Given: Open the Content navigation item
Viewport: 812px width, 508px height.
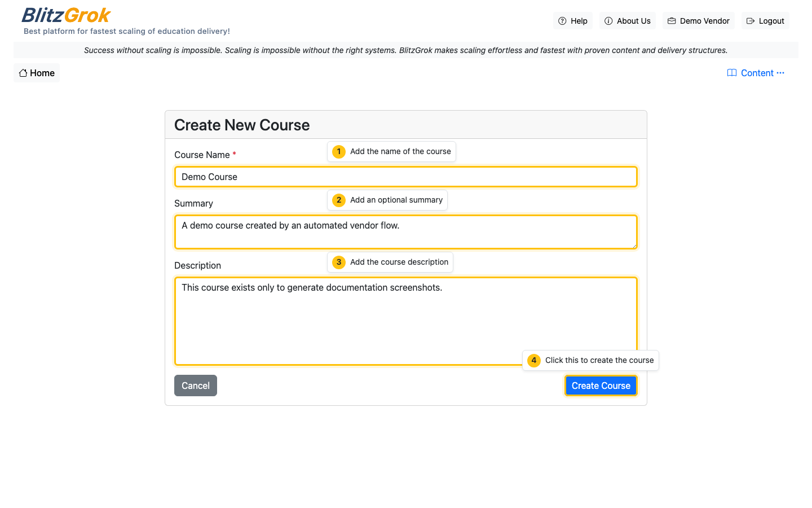Looking at the screenshot, I should click(757, 72).
